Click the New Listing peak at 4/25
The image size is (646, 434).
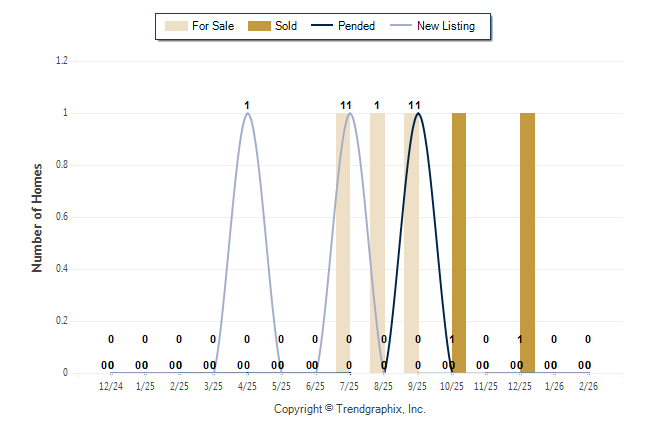247,113
